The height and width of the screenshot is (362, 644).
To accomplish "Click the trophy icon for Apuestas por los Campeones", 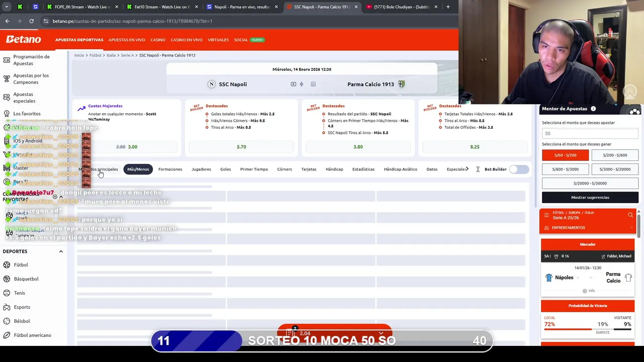I will [7, 79].
